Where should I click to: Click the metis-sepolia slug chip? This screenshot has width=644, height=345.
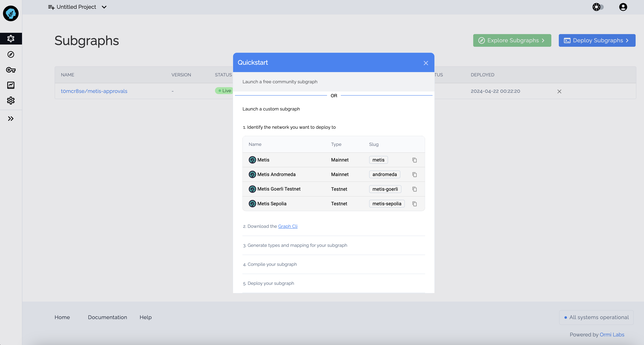tap(387, 204)
